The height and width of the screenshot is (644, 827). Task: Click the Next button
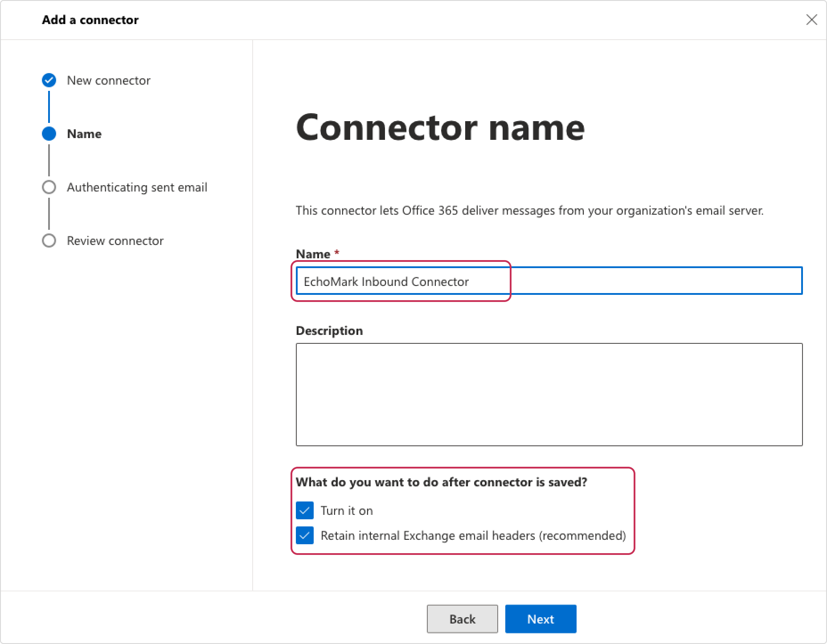tap(540, 619)
